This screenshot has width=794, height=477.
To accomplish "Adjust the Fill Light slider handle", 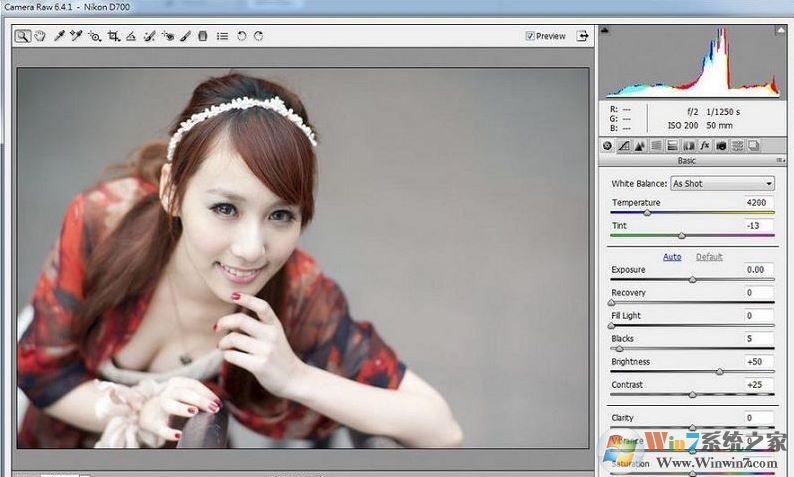I will click(x=612, y=326).
